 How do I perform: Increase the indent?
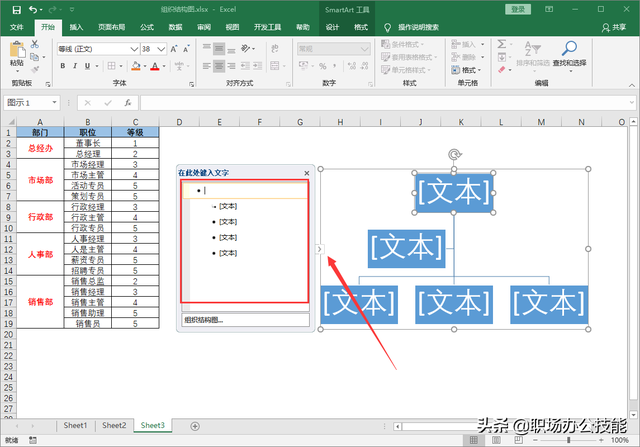(258, 66)
